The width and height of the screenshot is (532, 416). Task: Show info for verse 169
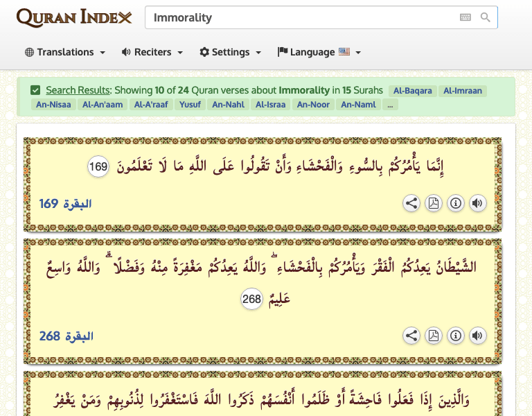coord(455,203)
